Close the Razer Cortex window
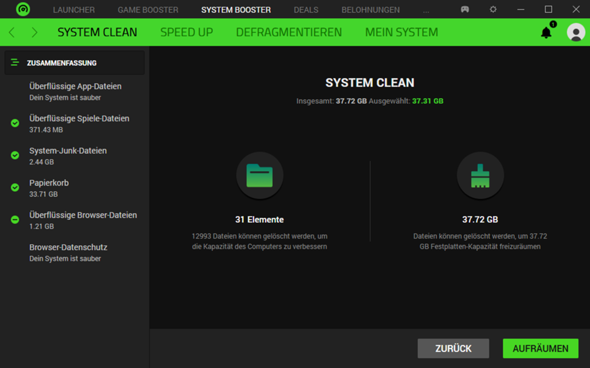The width and height of the screenshot is (590, 368). (x=576, y=9)
